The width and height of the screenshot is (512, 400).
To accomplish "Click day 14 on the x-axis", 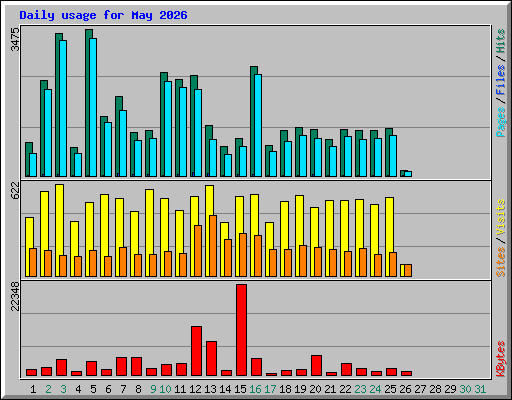I will (225, 389).
